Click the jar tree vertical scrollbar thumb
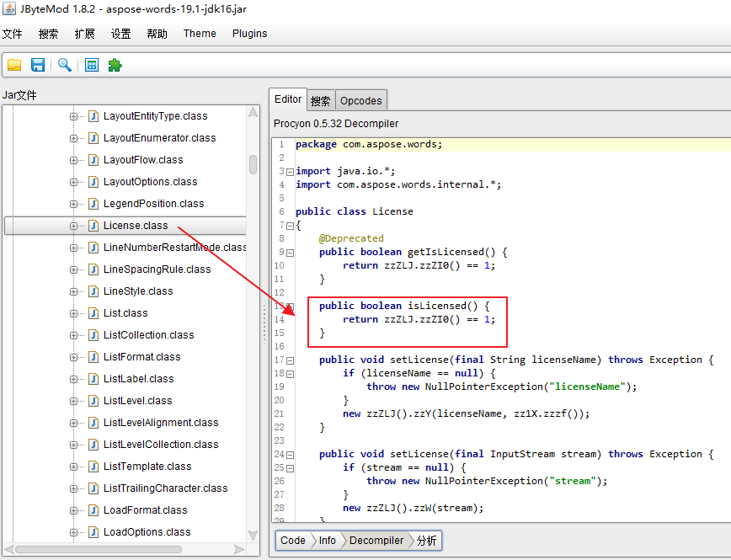This screenshot has height=560, width=731. (x=253, y=164)
